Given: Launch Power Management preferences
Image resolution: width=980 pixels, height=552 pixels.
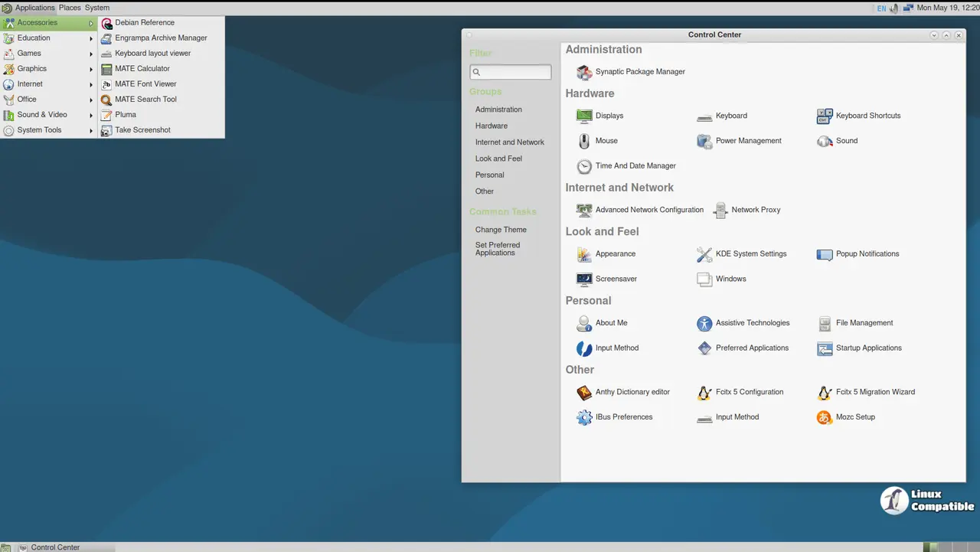Looking at the screenshot, I should pyautogui.click(x=748, y=140).
